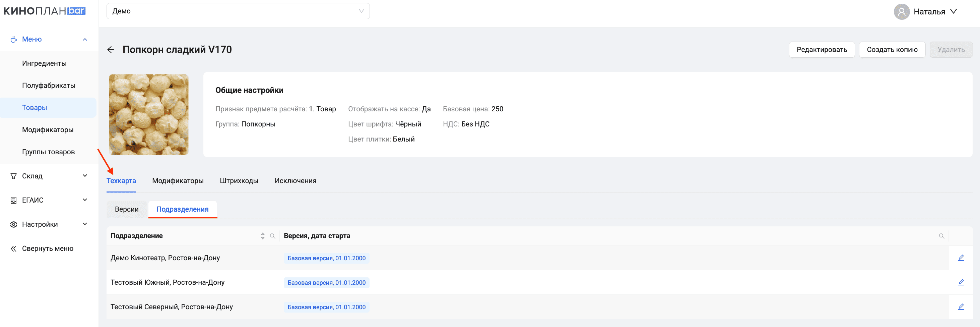Sort the Подразделение column
The image size is (980, 327).
[262, 236]
